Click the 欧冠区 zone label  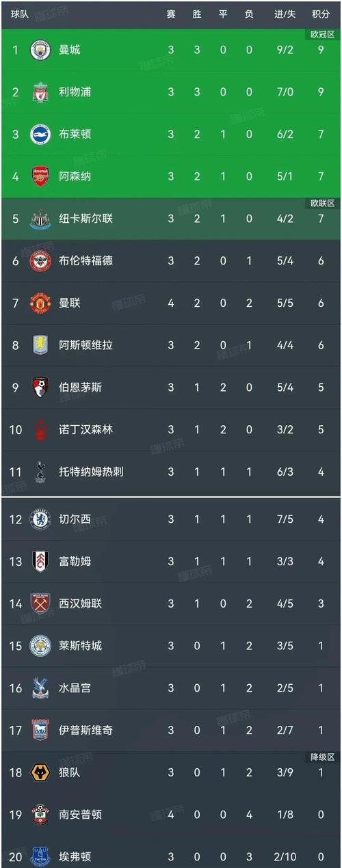click(x=321, y=34)
